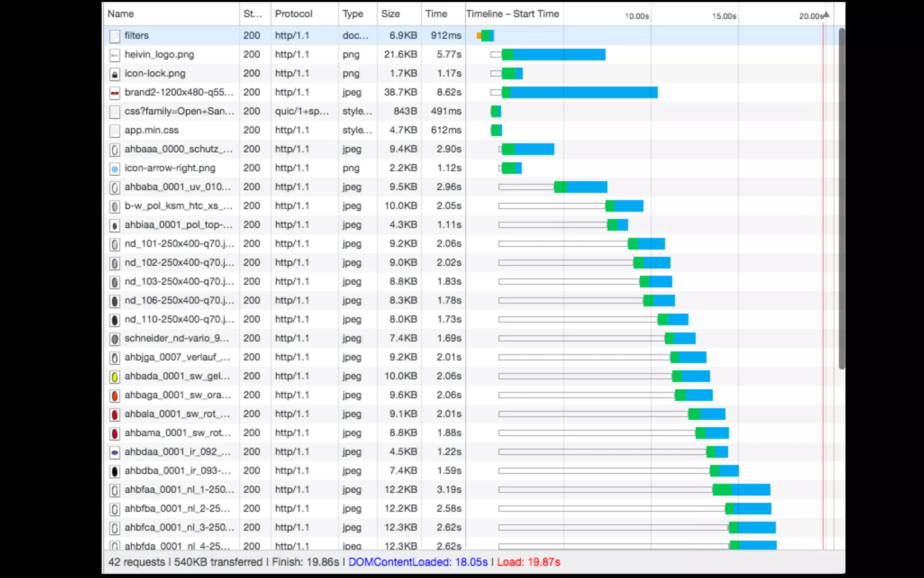Open Timeline – Start Time column header

click(513, 14)
